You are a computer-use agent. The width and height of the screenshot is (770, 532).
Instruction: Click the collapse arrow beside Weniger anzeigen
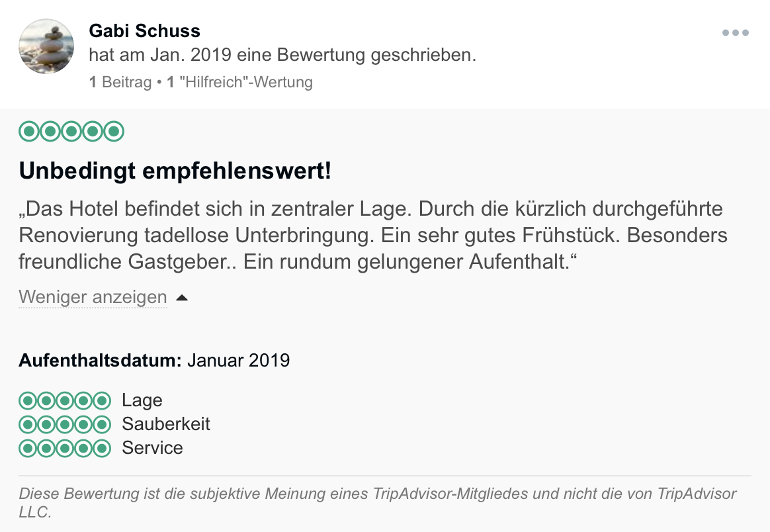(x=182, y=298)
